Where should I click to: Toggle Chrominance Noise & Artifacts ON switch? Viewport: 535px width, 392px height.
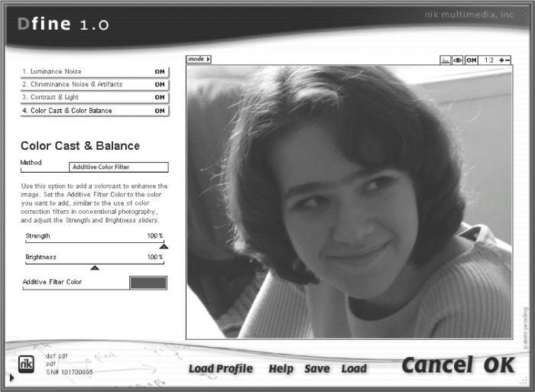click(x=160, y=84)
